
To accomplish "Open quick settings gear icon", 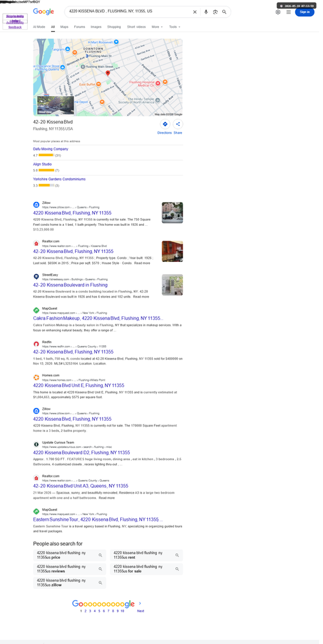I will click(278, 12).
